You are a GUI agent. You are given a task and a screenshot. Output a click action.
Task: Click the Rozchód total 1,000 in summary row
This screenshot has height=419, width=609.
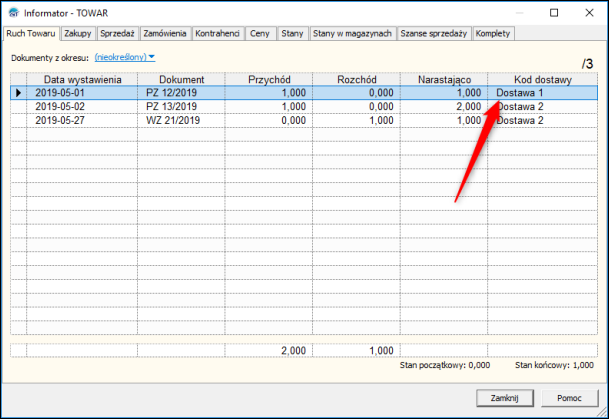(x=357, y=351)
